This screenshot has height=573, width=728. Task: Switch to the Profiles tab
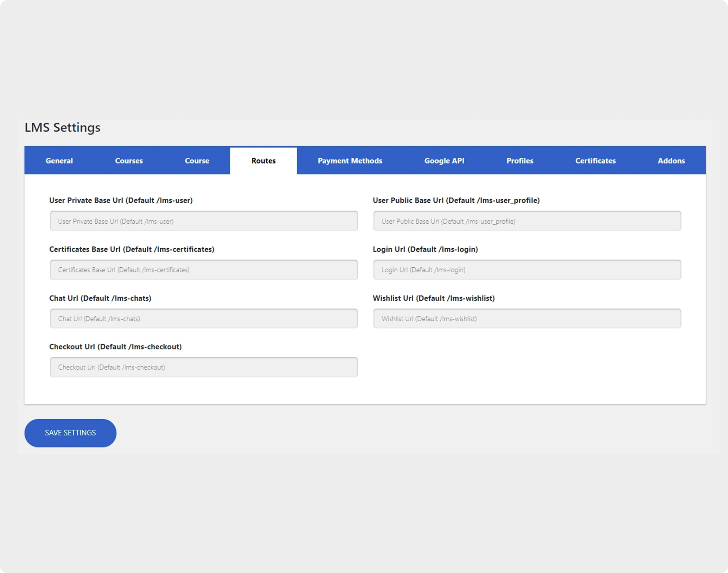pyautogui.click(x=519, y=161)
